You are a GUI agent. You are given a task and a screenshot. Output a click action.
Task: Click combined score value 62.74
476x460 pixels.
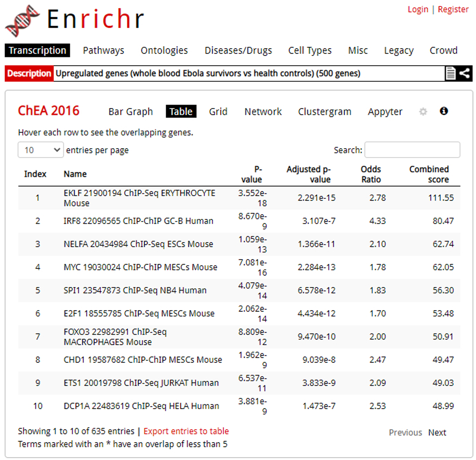tap(443, 244)
